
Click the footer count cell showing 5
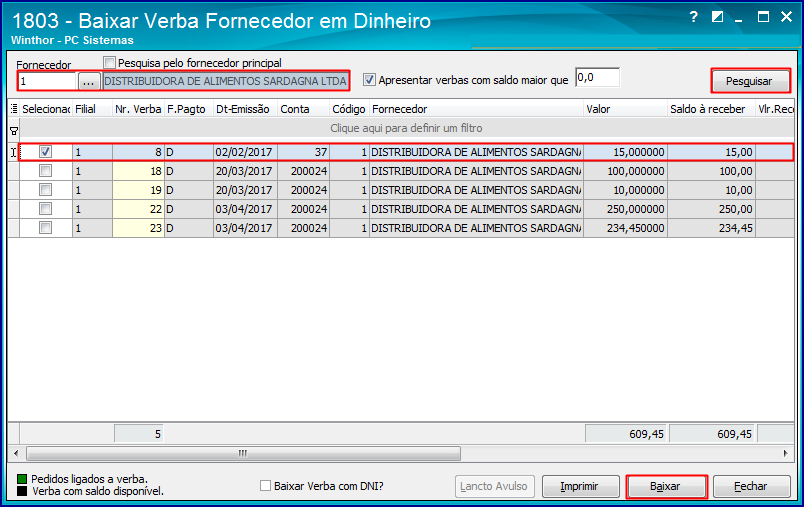pyautogui.click(x=138, y=434)
